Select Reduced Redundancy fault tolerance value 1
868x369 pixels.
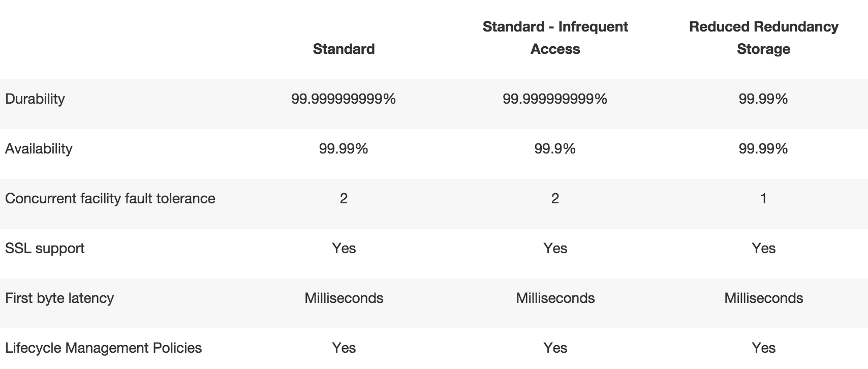(x=763, y=198)
